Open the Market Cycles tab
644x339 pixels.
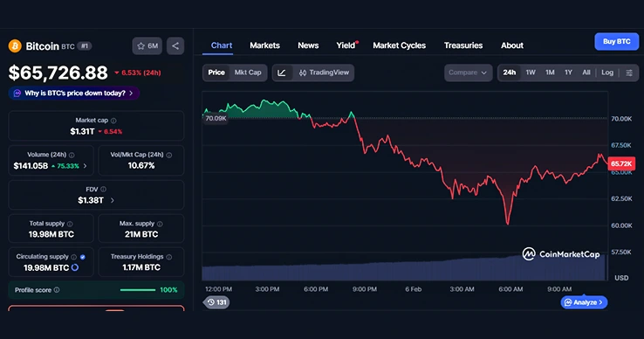[x=399, y=45]
